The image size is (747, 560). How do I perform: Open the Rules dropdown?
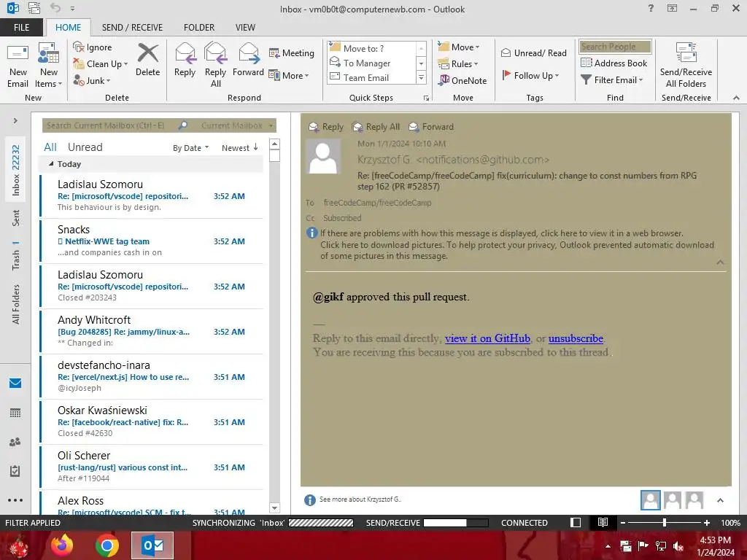[458, 64]
